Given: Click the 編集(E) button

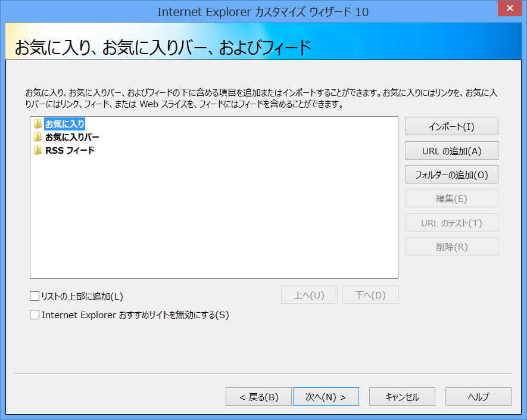Looking at the screenshot, I should click(x=451, y=198).
